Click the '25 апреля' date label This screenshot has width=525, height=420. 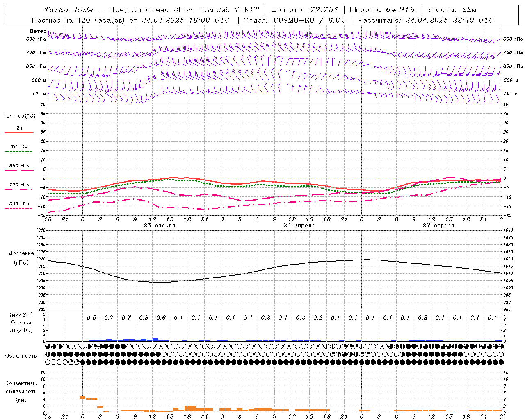159,226
